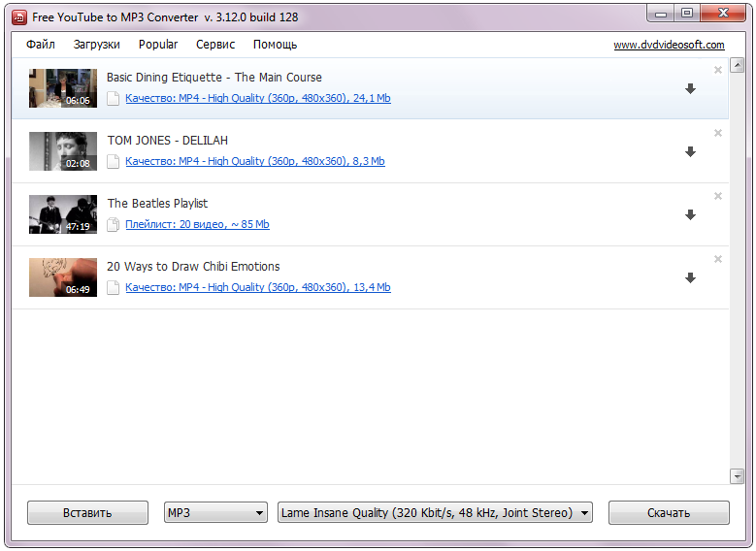
Task: Click scrollbar down arrow of list
Action: [x=737, y=476]
